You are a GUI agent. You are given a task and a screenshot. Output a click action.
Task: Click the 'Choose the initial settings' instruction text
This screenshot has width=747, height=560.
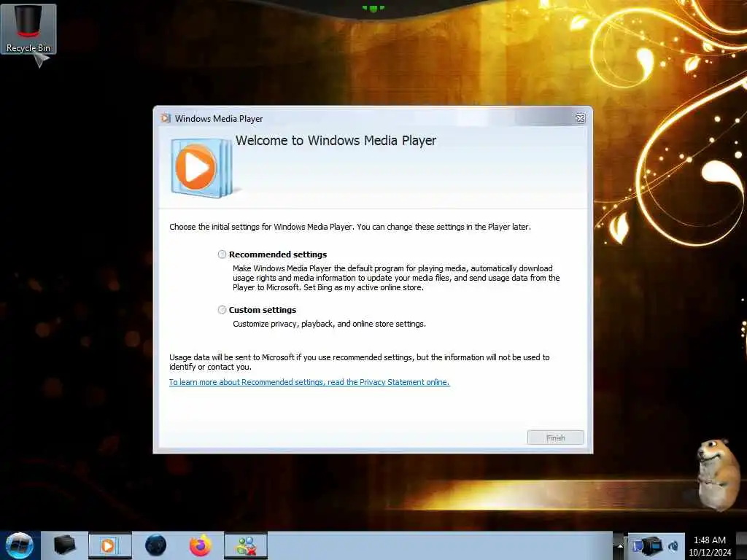point(350,227)
